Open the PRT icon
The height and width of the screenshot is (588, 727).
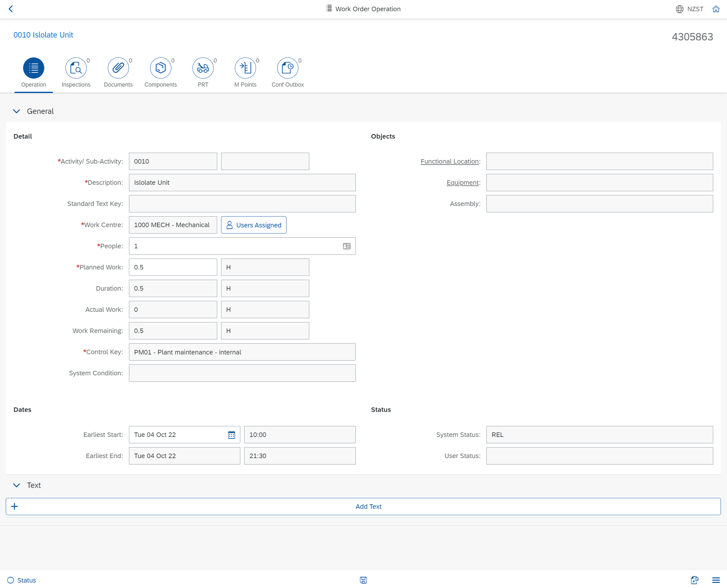[202, 68]
